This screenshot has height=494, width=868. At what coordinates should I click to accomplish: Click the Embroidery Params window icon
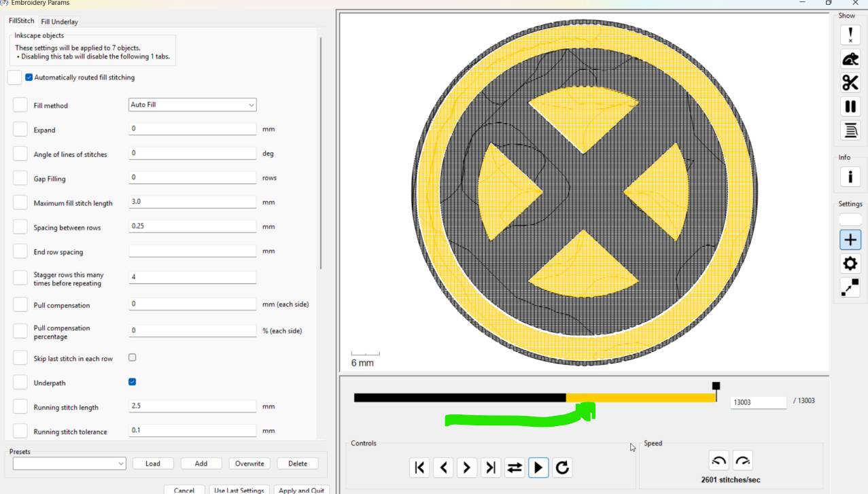(x=4, y=3)
